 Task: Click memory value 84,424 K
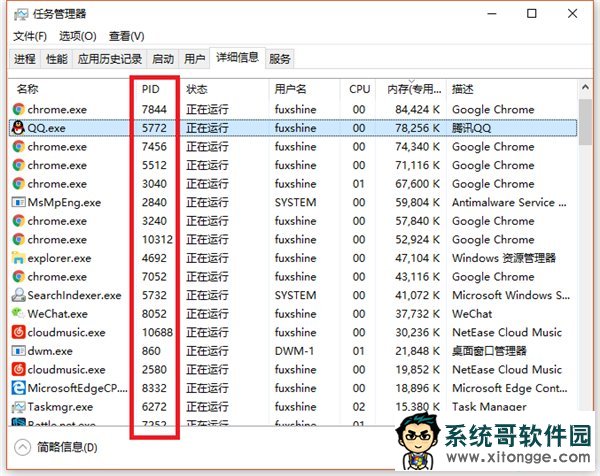pos(417,109)
